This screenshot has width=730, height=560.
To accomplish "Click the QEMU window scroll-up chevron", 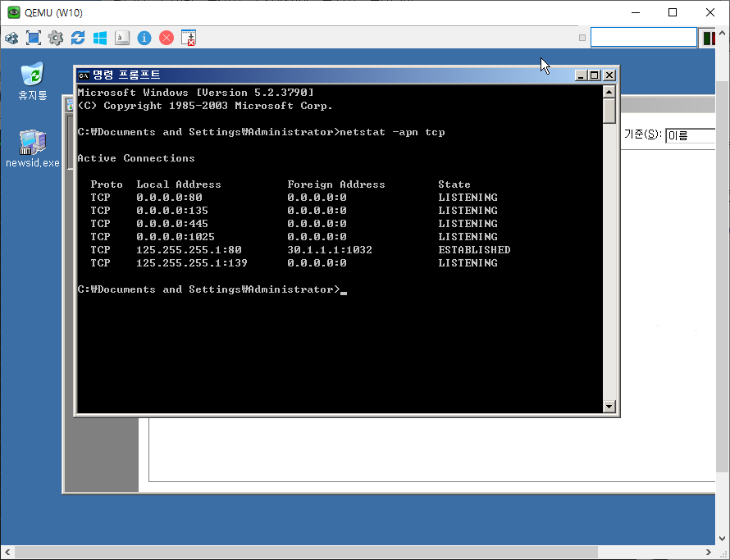I will click(x=722, y=33).
